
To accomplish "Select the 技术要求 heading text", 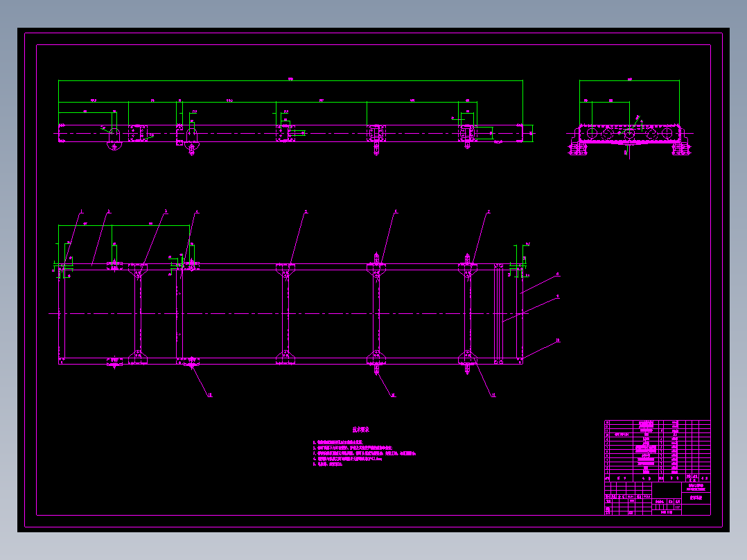I will [360, 430].
